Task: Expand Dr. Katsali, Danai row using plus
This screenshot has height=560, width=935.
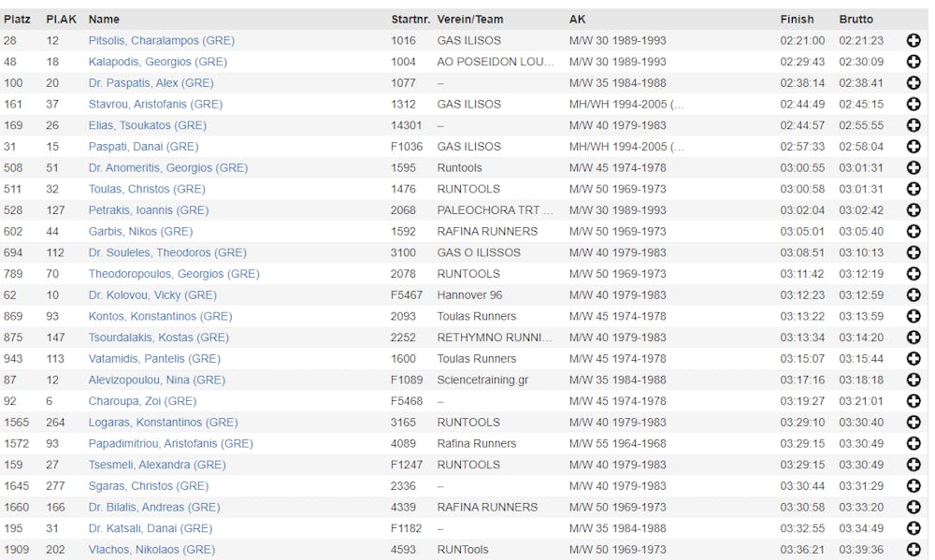Action: pos(913,528)
